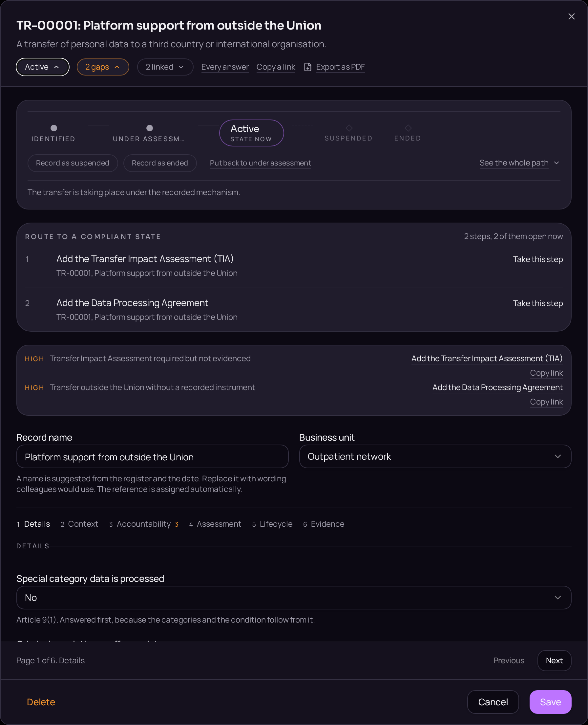Copy link for the recorded instrument gap
This screenshot has width=588, height=725.
point(546,402)
